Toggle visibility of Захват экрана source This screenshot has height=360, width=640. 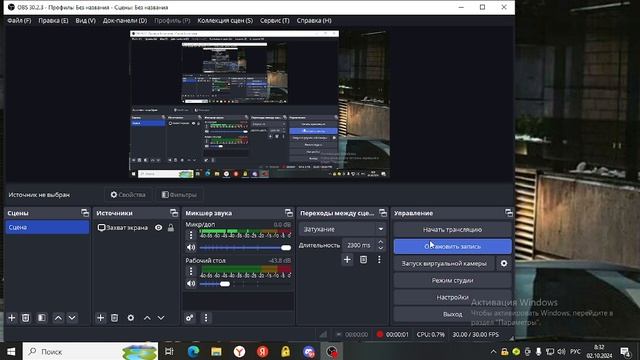(158, 228)
